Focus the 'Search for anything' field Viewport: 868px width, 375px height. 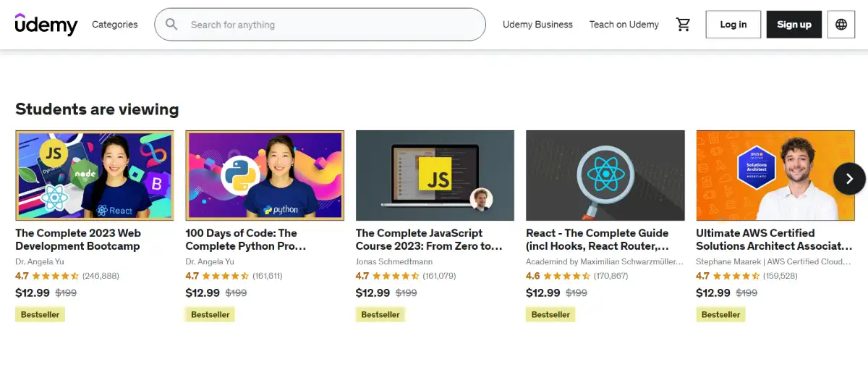(320, 25)
